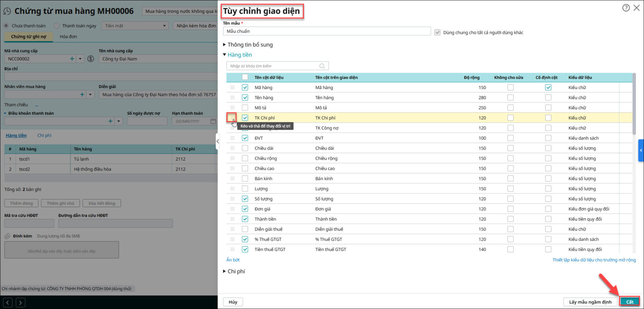Click the calendar icon in Hạn thanh toán

213,121
